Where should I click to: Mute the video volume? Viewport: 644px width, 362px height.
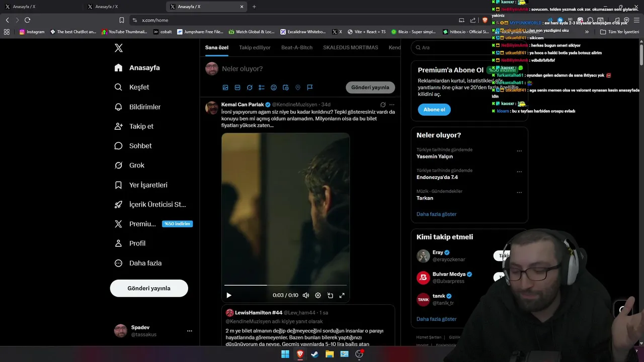[306, 295]
